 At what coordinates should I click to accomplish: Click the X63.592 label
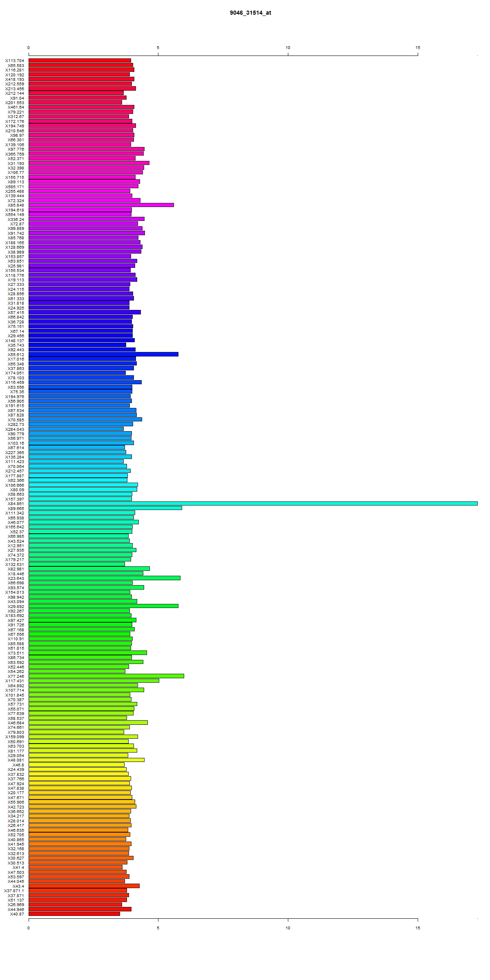(16, 662)
